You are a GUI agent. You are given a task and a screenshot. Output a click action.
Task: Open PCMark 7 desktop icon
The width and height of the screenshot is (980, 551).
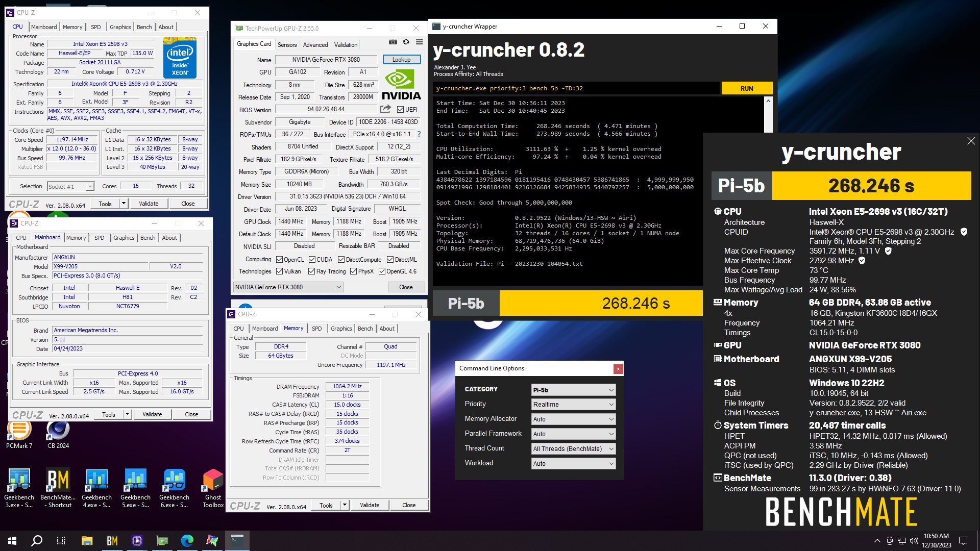19,434
